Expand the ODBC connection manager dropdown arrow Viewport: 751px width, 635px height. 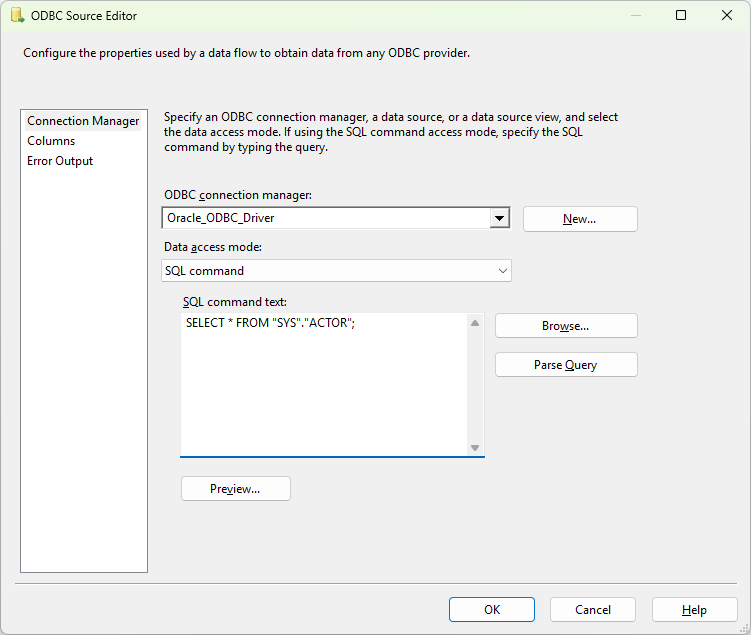[x=500, y=218]
